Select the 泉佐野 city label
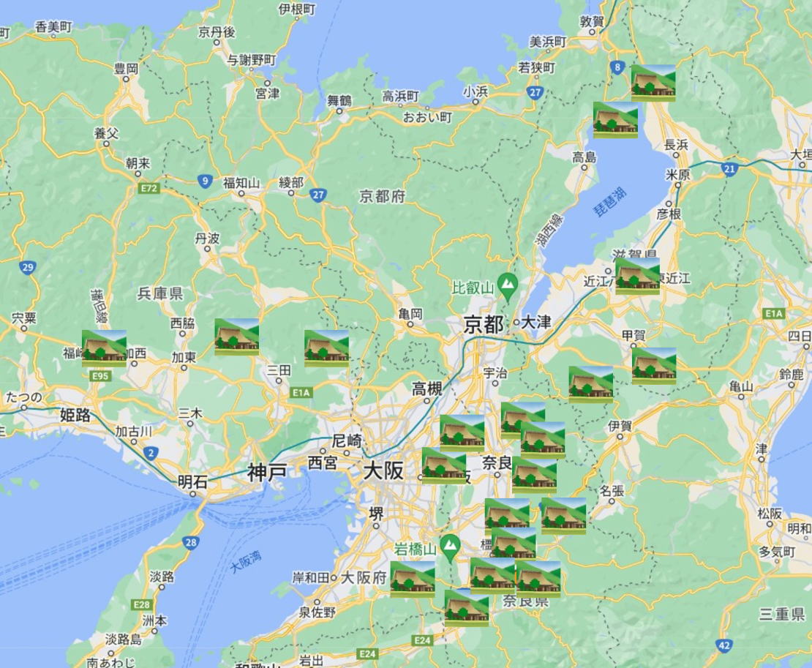 tap(317, 612)
